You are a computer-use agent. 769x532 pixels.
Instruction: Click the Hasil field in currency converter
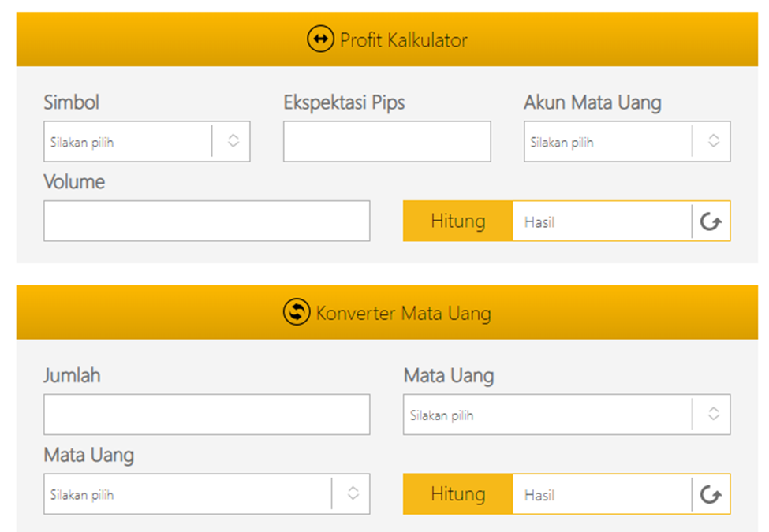602,494
